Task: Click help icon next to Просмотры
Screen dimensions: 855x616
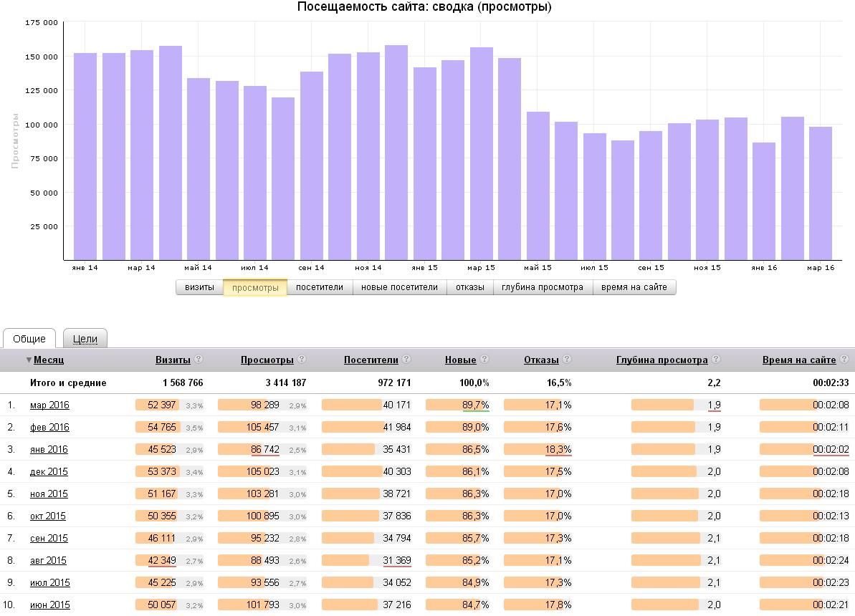Action: 302,359
